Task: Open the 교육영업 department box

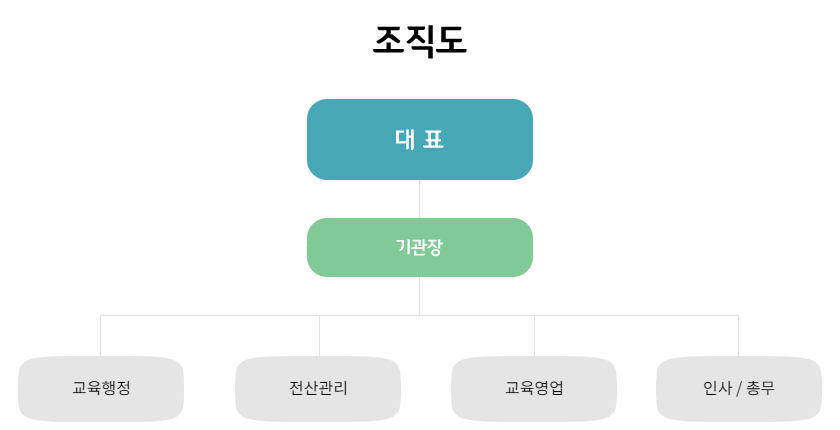Action: pos(534,389)
